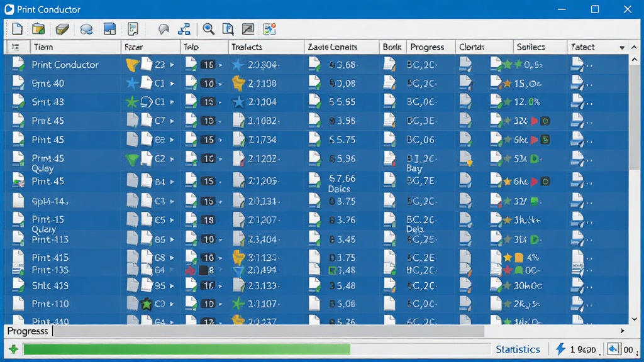Click the file icon of the Print Conductor row
This screenshot has width=644, height=362.
(18, 64)
